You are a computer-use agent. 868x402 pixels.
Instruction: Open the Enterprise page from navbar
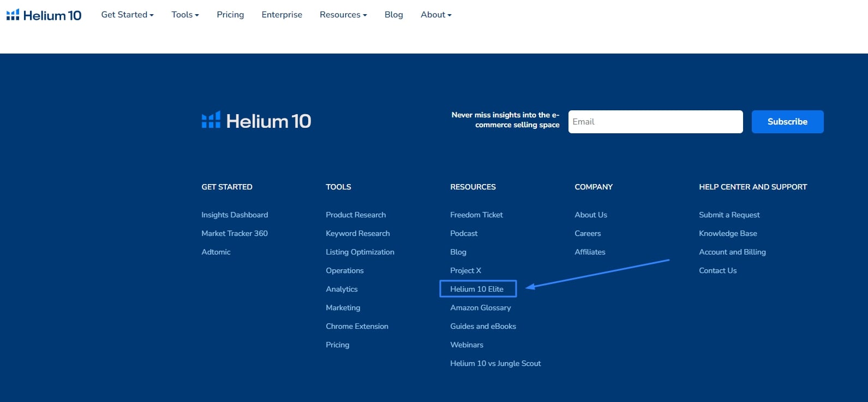[282, 15]
